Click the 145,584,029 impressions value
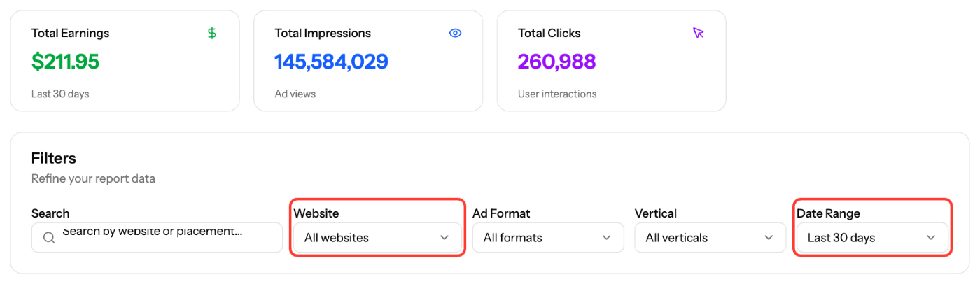The height and width of the screenshot is (284, 980). pyautogui.click(x=332, y=62)
